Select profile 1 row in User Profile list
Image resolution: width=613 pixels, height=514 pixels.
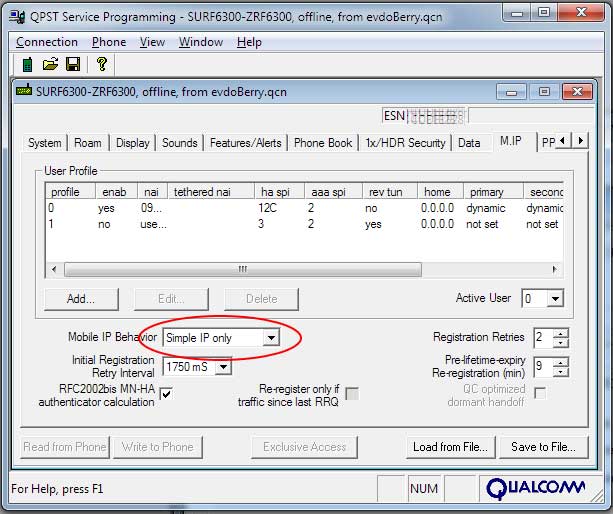pyautogui.click(x=304, y=224)
